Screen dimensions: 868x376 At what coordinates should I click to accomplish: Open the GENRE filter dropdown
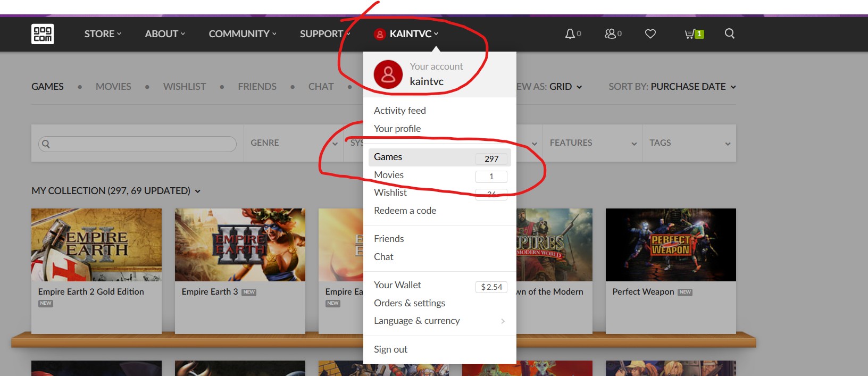pyautogui.click(x=294, y=143)
